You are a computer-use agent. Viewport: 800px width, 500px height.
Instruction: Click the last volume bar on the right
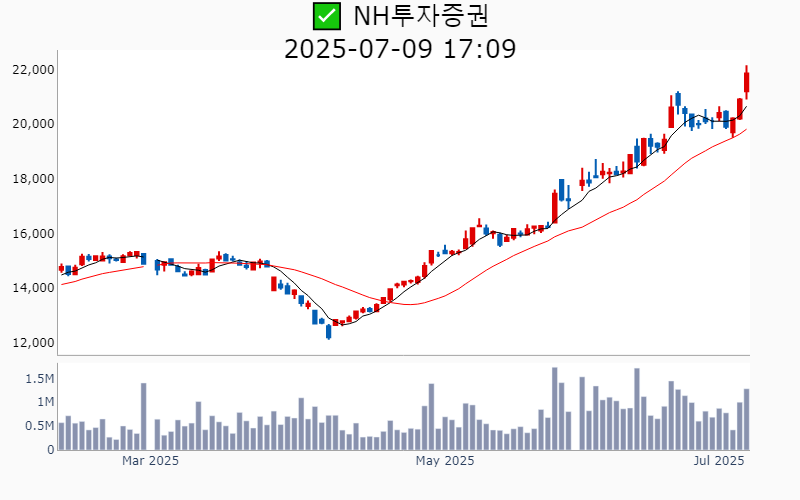746,419
